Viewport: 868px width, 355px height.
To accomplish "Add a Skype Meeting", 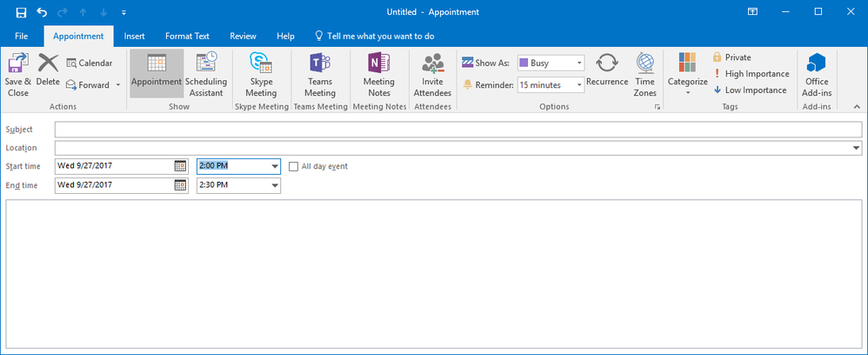I will (261, 75).
